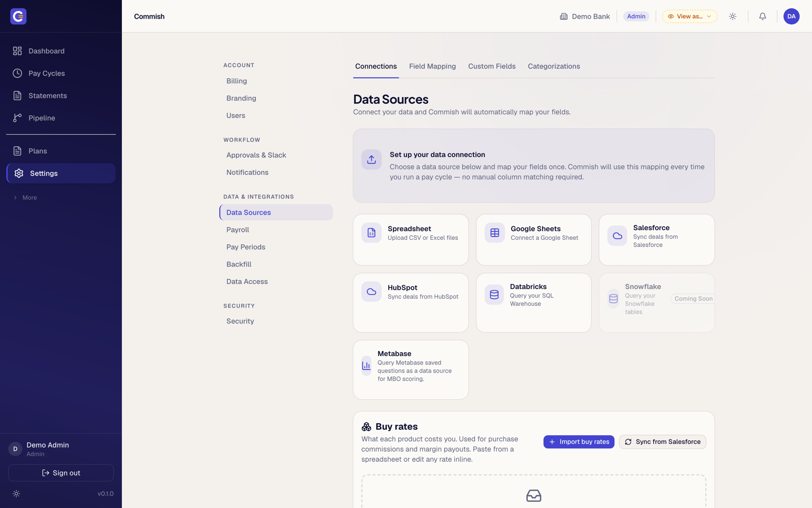Click Sync from Salesforce button
The width and height of the screenshot is (812, 508).
click(662, 442)
